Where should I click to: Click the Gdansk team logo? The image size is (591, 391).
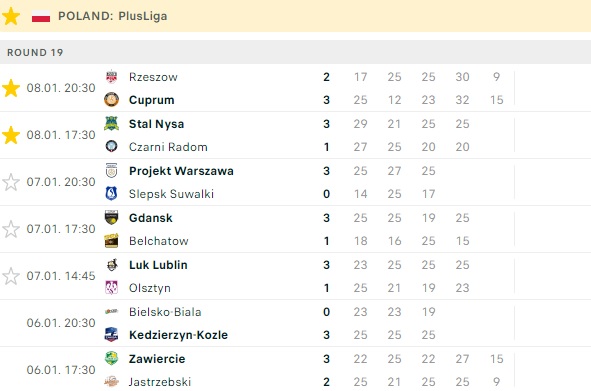point(111,218)
